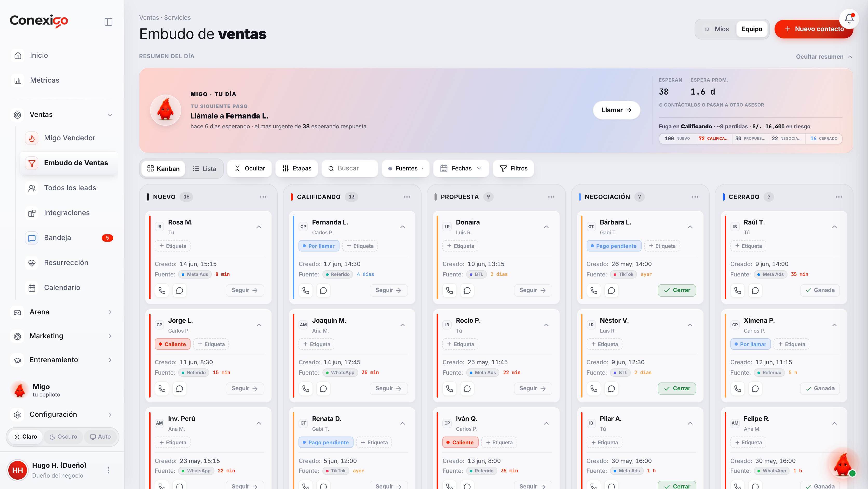The height and width of the screenshot is (489, 868).
Task: Select Lista view mode
Action: click(204, 169)
